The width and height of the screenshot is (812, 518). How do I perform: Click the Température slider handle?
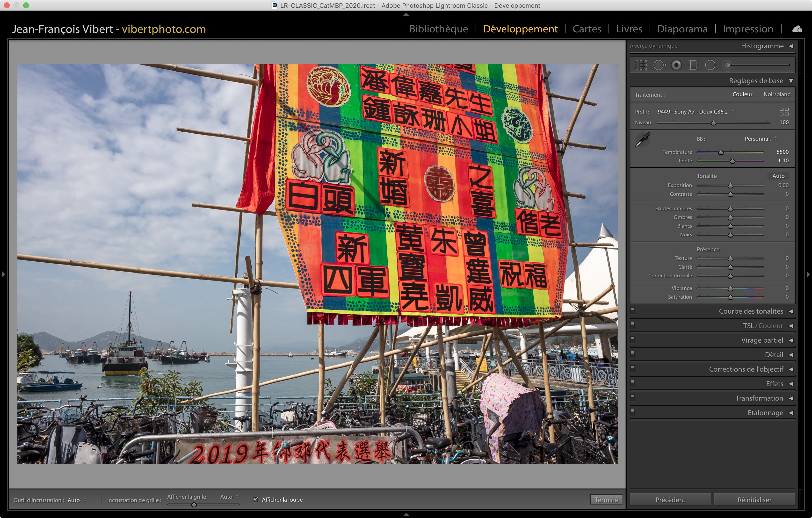[721, 152]
